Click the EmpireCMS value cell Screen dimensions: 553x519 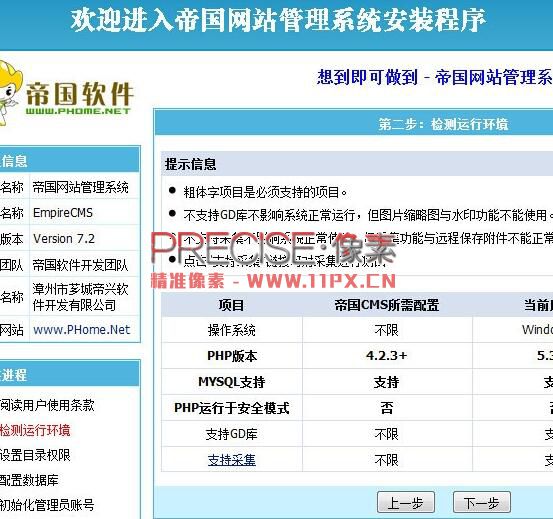click(x=85, y=213)
